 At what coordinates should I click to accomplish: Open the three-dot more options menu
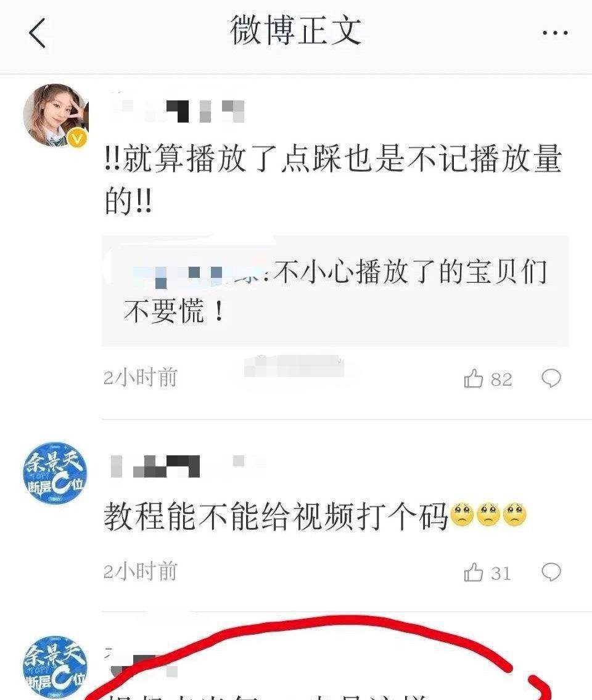coord(555,33)
